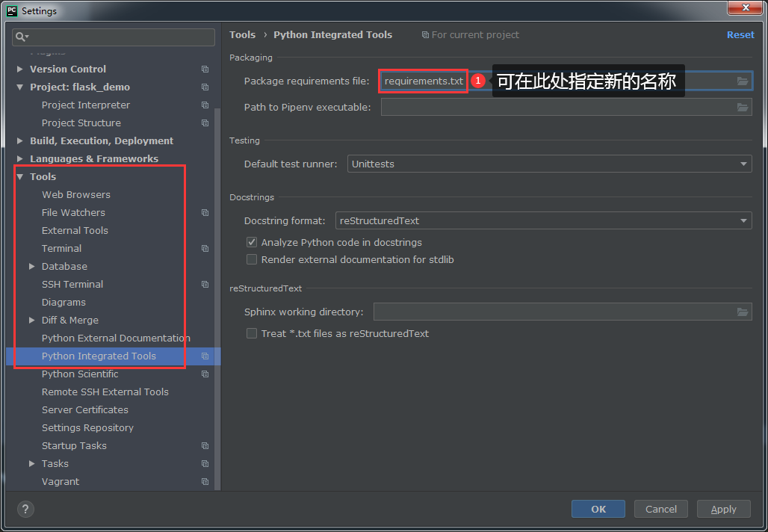Select SSH Terminal in the tree

tap(72, 284)
